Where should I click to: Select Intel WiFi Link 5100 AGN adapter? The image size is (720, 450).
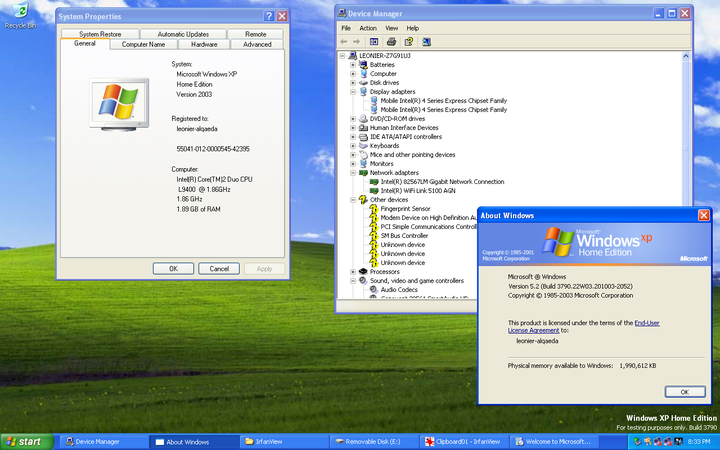418,191
